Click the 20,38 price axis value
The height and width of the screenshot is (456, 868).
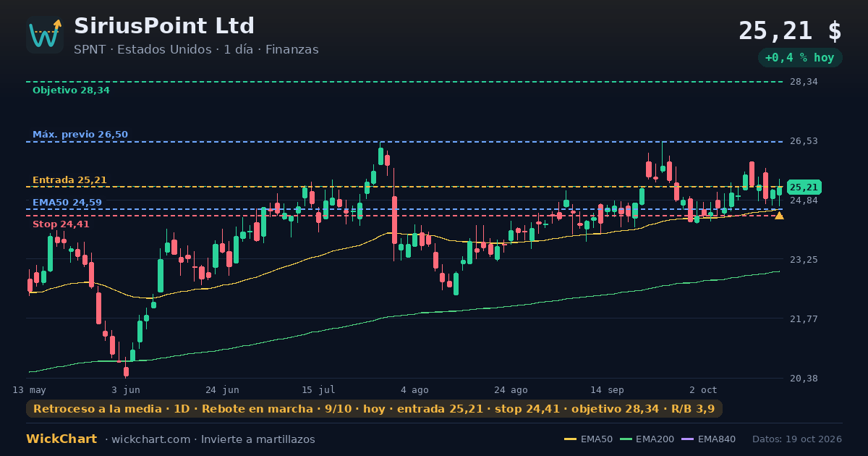[804, 378]
